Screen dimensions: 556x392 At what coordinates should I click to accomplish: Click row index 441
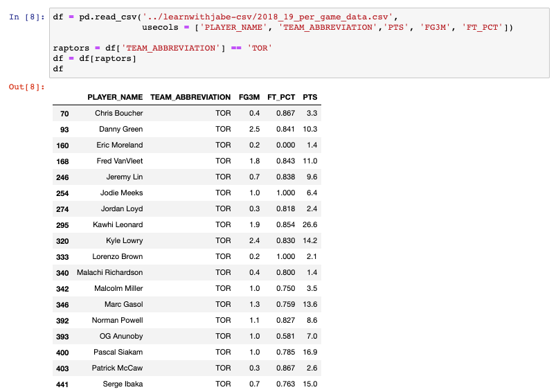[x=62, y=385]
